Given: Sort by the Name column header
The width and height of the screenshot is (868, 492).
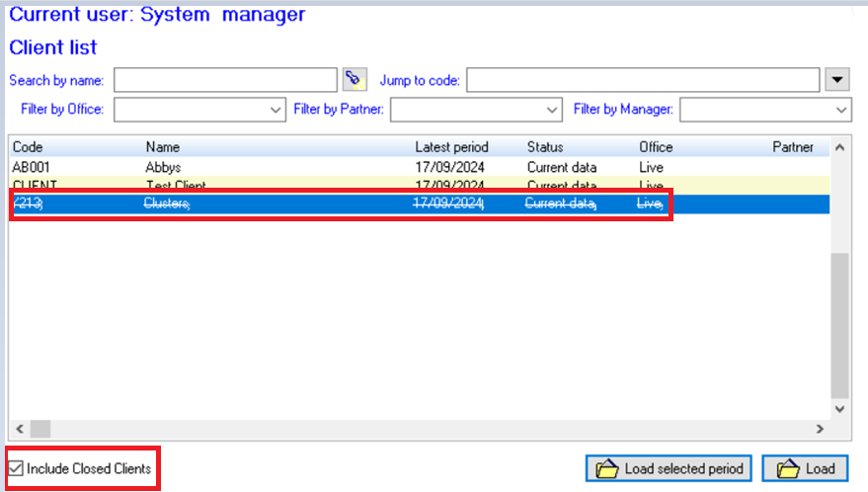Looking at the screenshot, I should (163, 147).
